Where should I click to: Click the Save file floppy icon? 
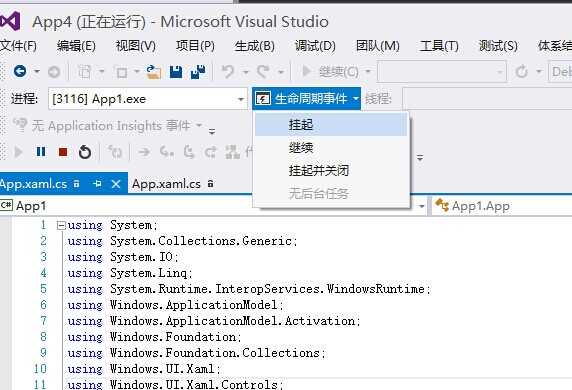click(x=176, y=72)
